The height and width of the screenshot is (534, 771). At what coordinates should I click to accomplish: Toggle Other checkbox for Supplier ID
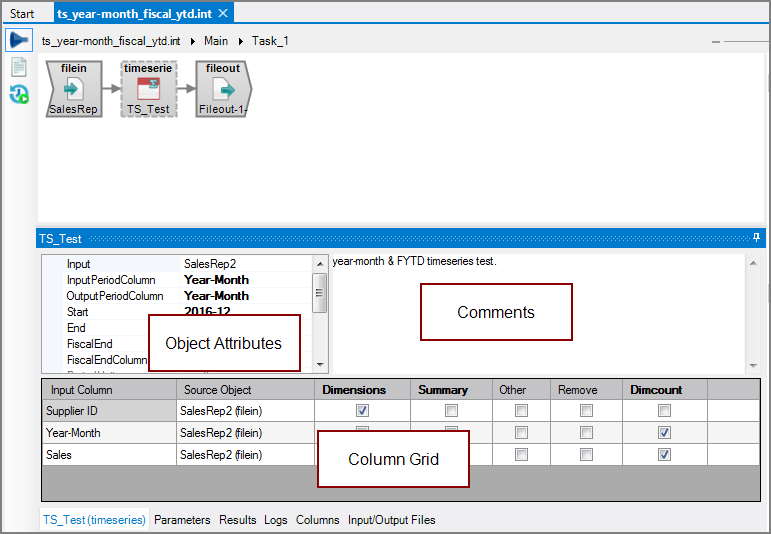521,411
